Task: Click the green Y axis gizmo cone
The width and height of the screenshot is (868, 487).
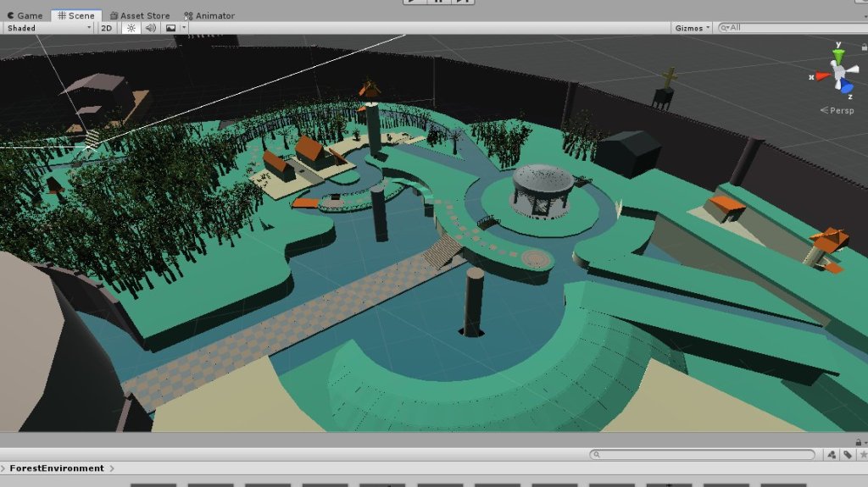Action: pyautogui.click(x=838, y=56)
